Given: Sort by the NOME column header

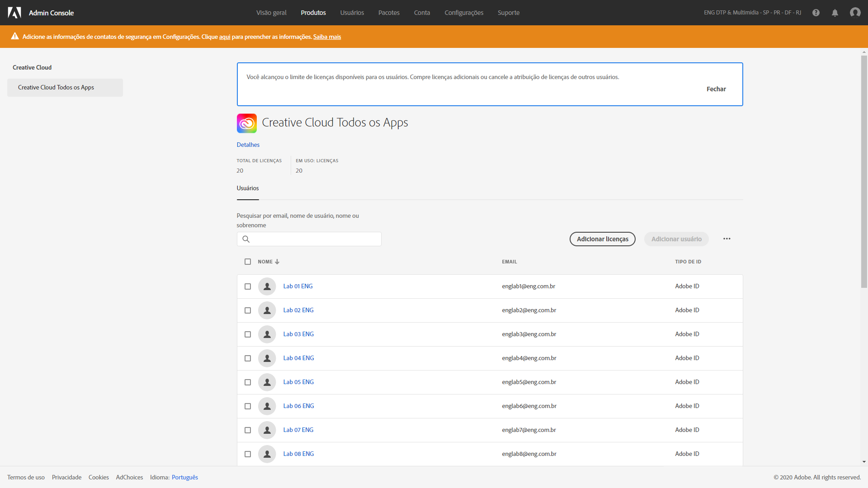Looking at the screenshot, I should coord(265,262).
